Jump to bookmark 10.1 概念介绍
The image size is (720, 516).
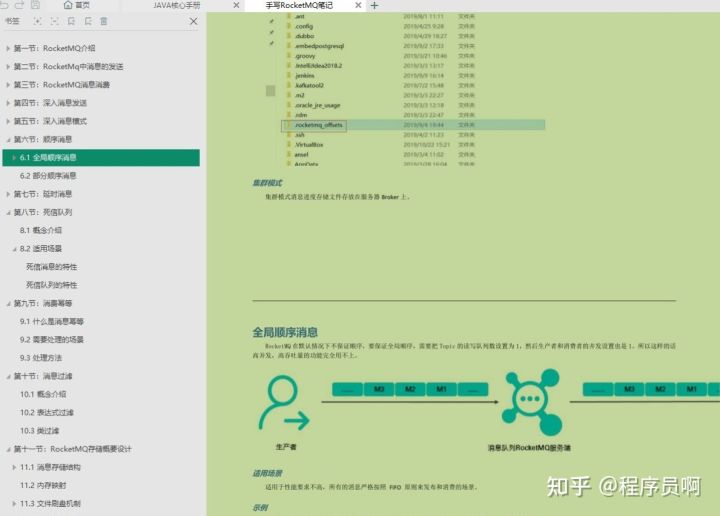(43, 394)
